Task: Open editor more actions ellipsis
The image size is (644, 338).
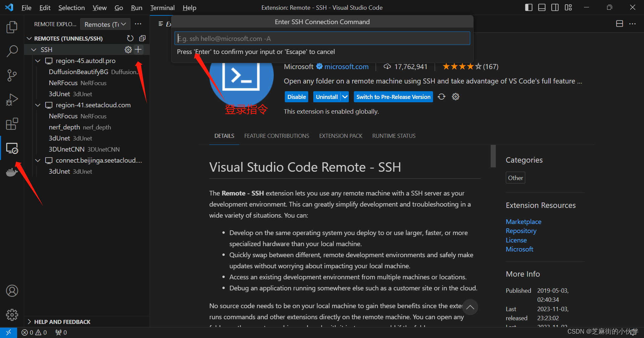Action: coord(632,24)
